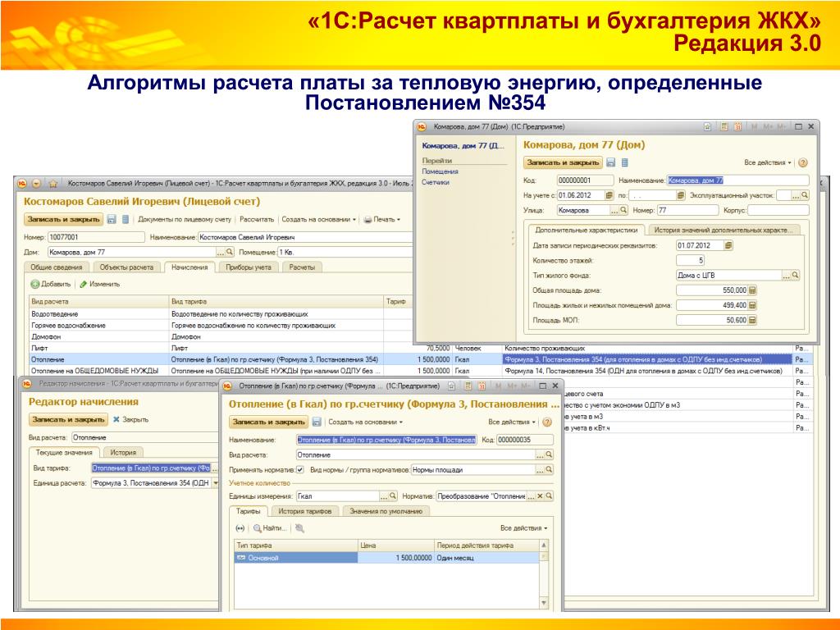Switch to the Значения по умолчанию tab

point(386,511)
